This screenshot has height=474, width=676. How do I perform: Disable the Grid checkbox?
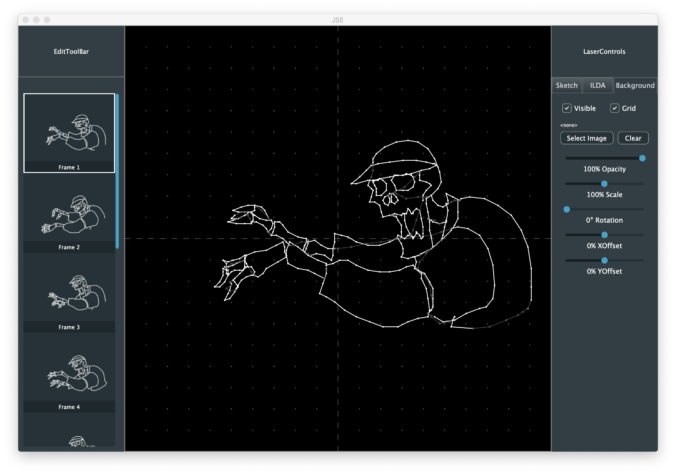click(615, 108)
